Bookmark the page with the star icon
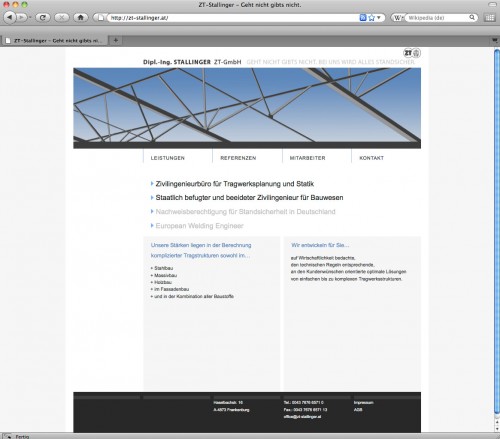The height and width of the screenshot is (439, 500). pos(371,18)
